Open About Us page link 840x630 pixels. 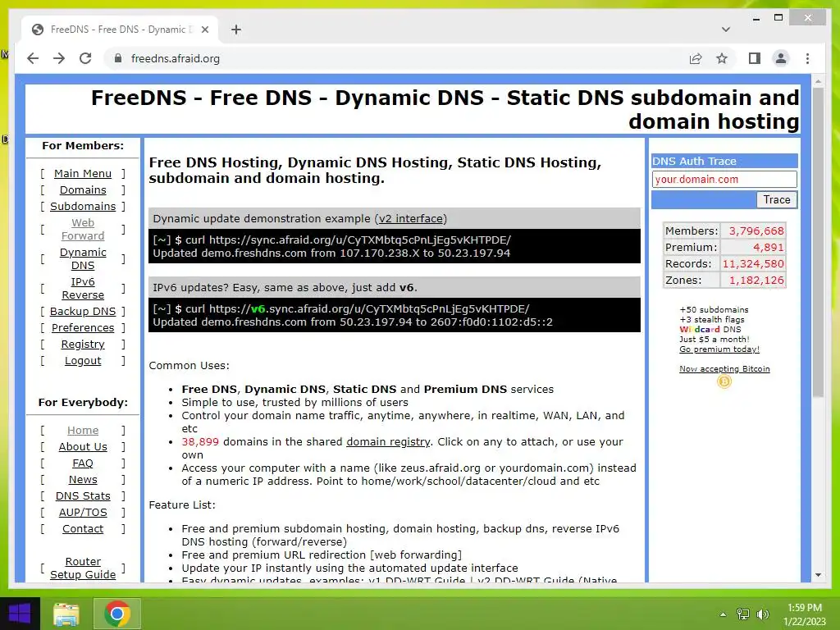click(83, 447)
